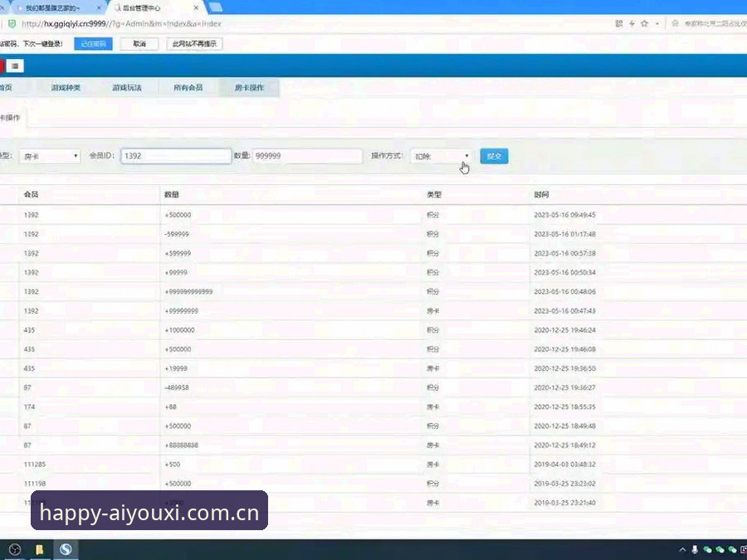Open the small arrow next to star icon
747x560 pixels.
click(x=657, y=24)
